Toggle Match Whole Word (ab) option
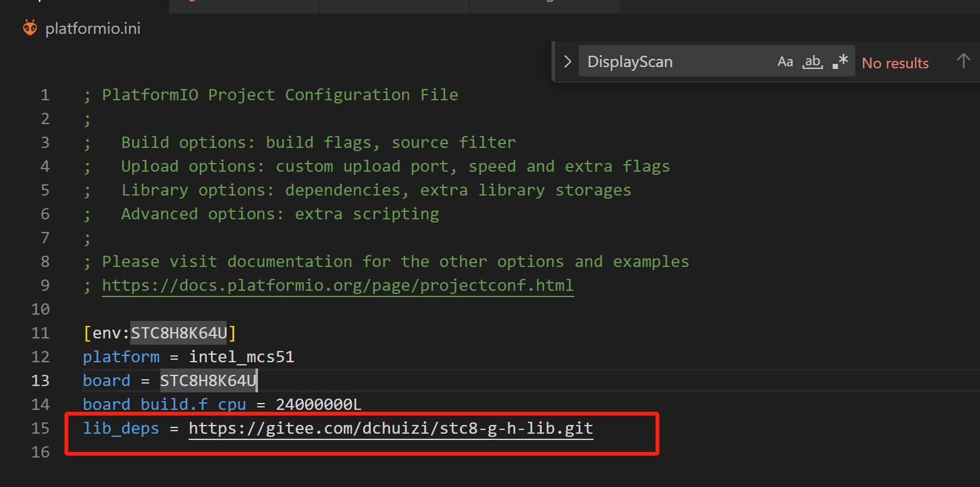Screen dimensions: 980x487 [x=813, y=61]
